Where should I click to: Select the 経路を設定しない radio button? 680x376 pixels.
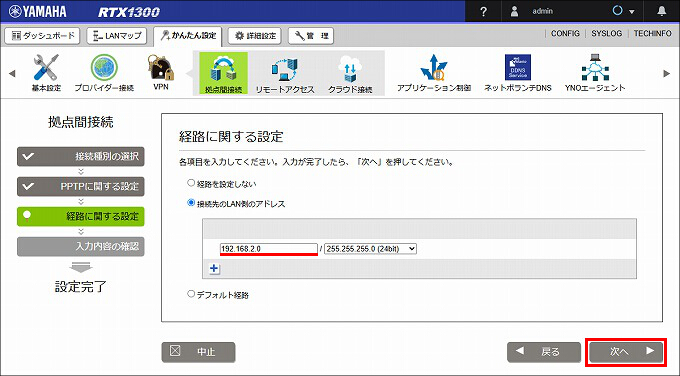click(x=191, y=183)
